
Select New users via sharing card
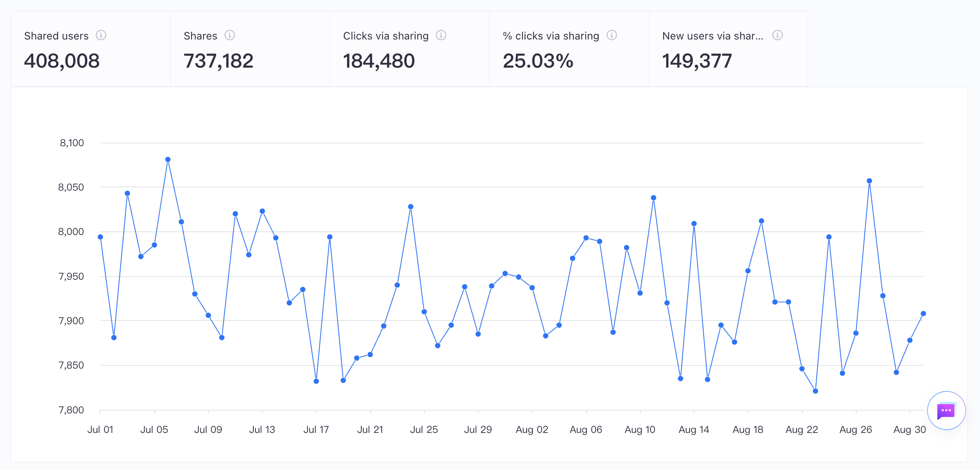point(728,49)
